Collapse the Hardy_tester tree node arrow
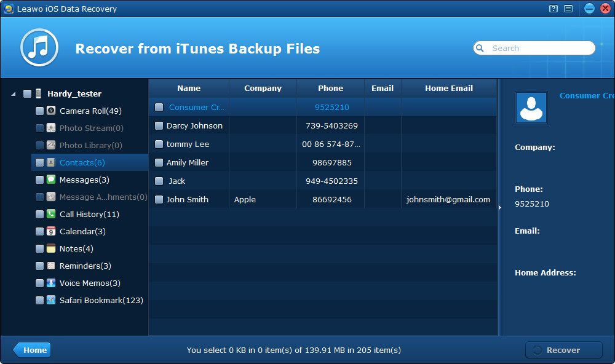The image size is (615, 364). coord(14,93)
